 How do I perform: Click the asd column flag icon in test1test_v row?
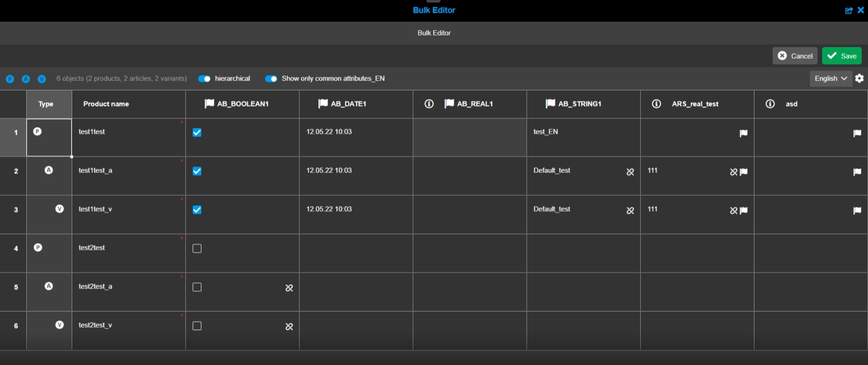[857, 211]
